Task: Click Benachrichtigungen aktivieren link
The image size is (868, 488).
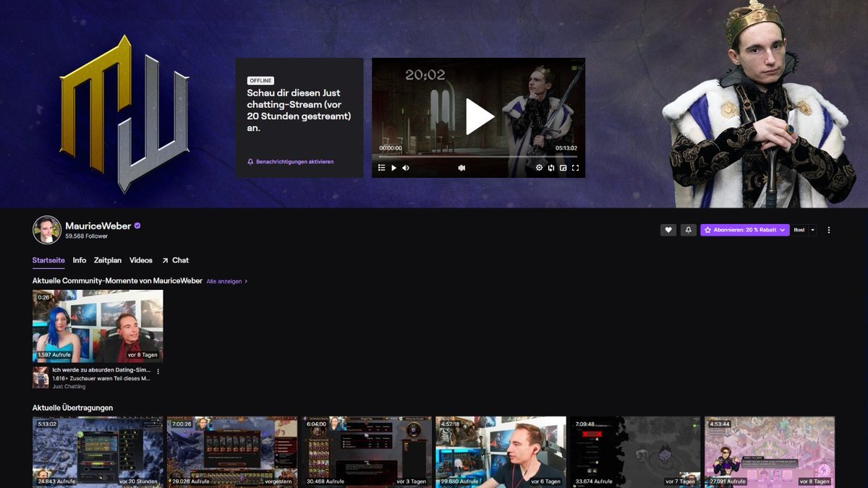Action: coord(290,162)
